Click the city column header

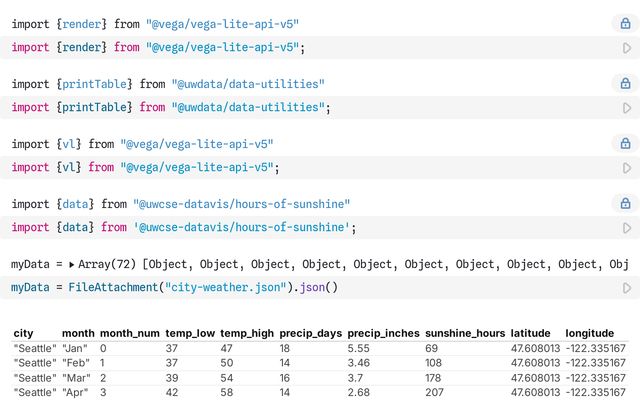pos(24,332)
